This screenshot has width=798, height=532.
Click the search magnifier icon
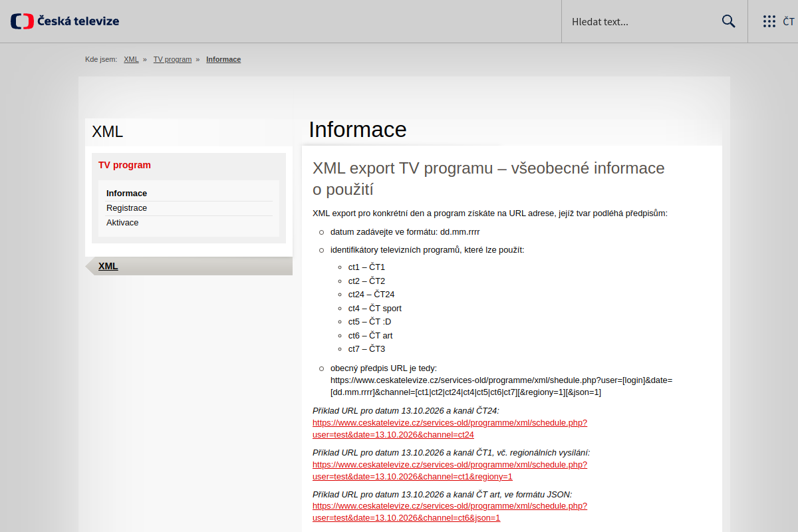coord(728,21)
